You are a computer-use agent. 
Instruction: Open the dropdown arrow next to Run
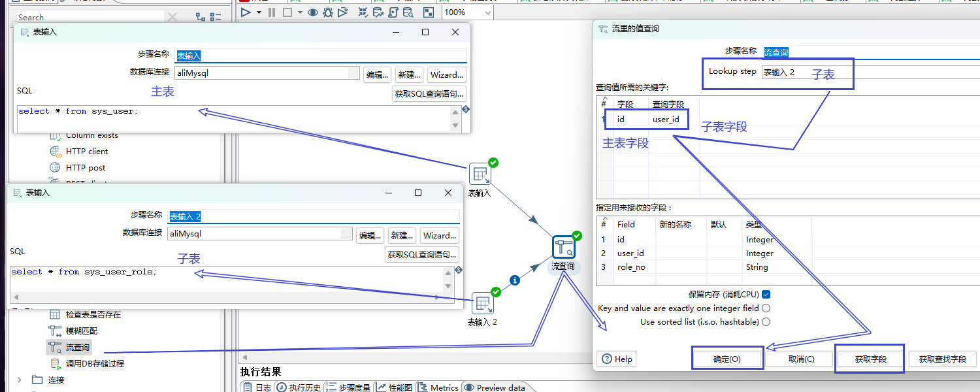(x=259, y=12)
